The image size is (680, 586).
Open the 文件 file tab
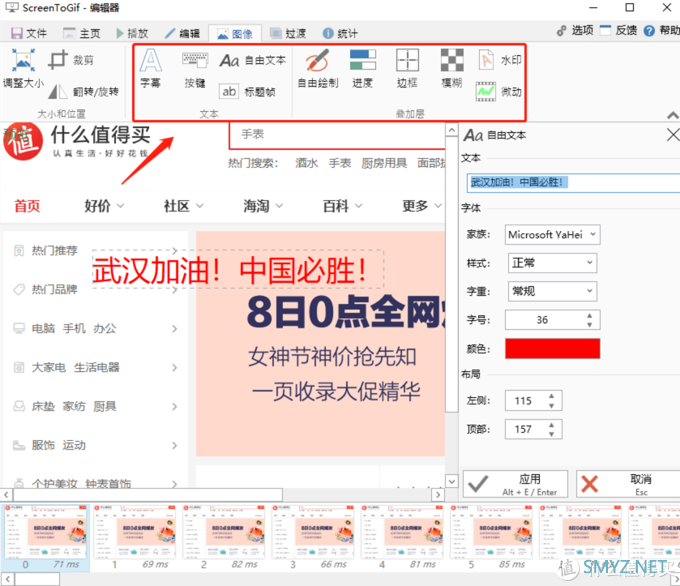(x=29, y=33)
